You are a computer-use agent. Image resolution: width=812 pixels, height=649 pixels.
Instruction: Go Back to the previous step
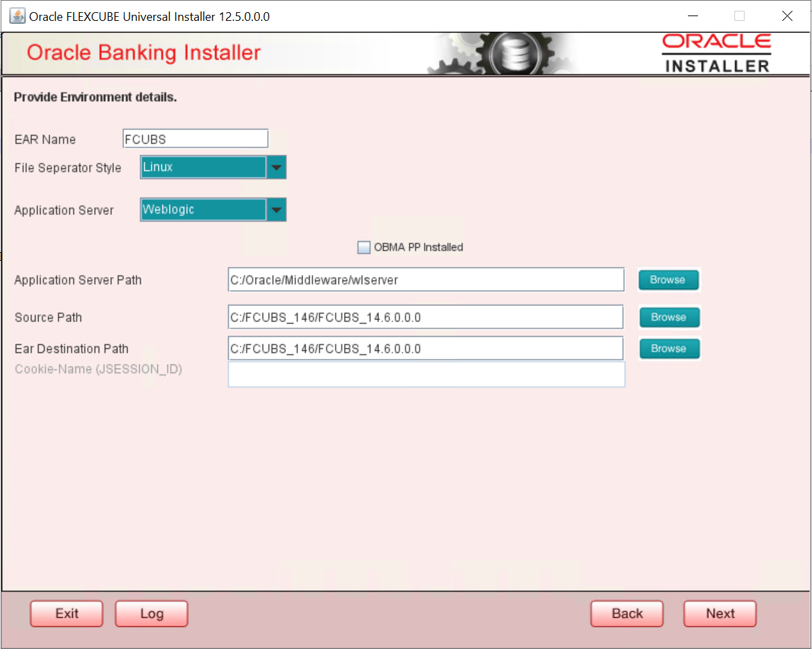pyautogui.click(x=627, y=613)
